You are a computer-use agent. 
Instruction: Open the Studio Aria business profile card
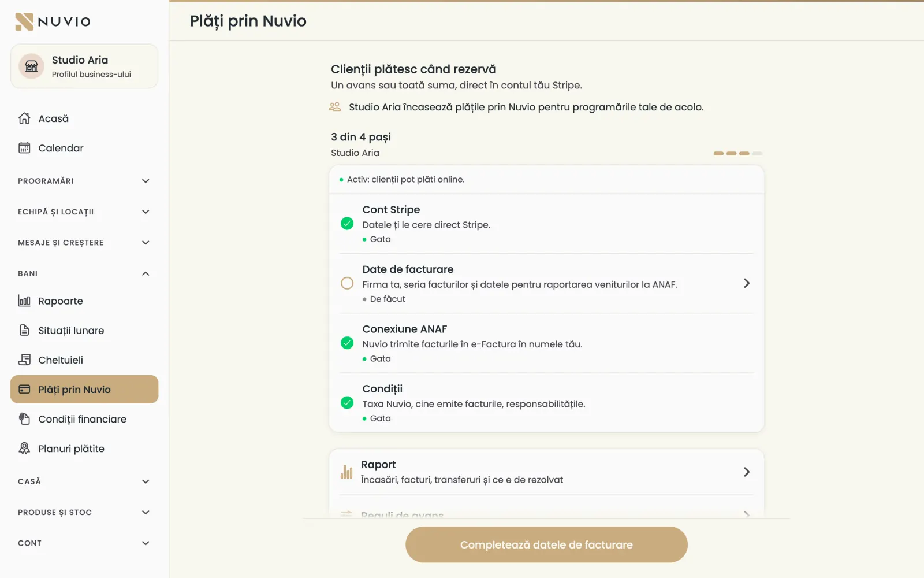[x=84, y=66]
